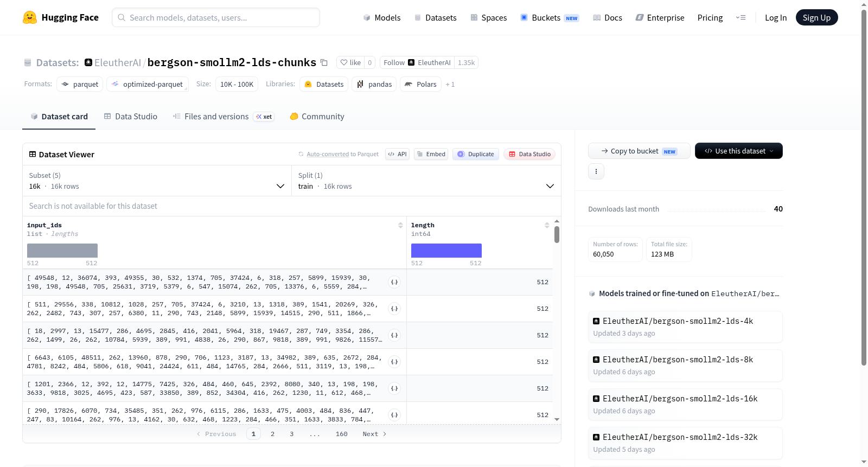Follow the EleutherAI organization
Screen dimensions: 868x467
pyautogui.click(x=417, y=62)
